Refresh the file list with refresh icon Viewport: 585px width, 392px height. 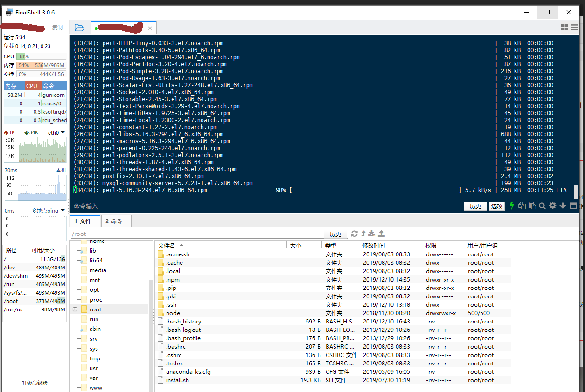pyautogui.click(x=355, y=234)
